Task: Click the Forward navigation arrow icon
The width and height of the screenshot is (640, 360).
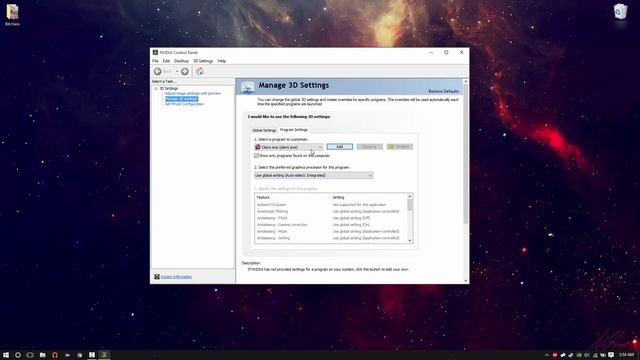Action: pyautogui.click(x=185, y=71)
